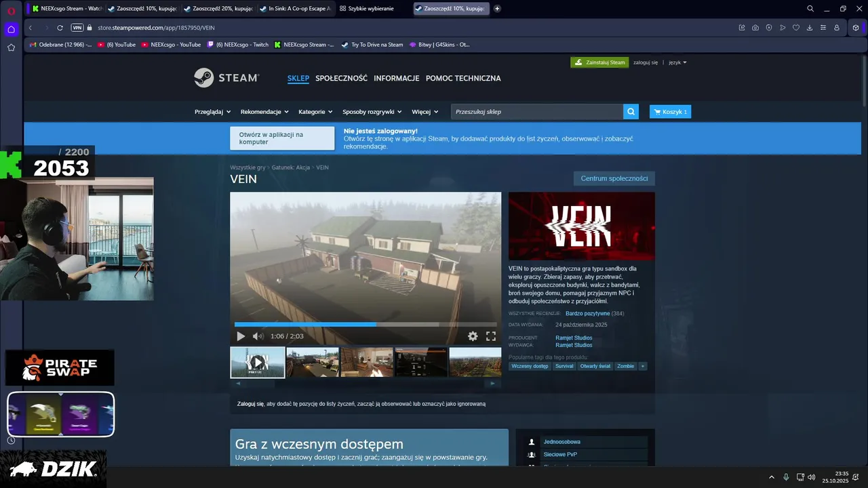Viewport: 868px width, 488px height.
Task: Open the SPOŁECZNOŚĆ menu
Action: tap(342, 78)
